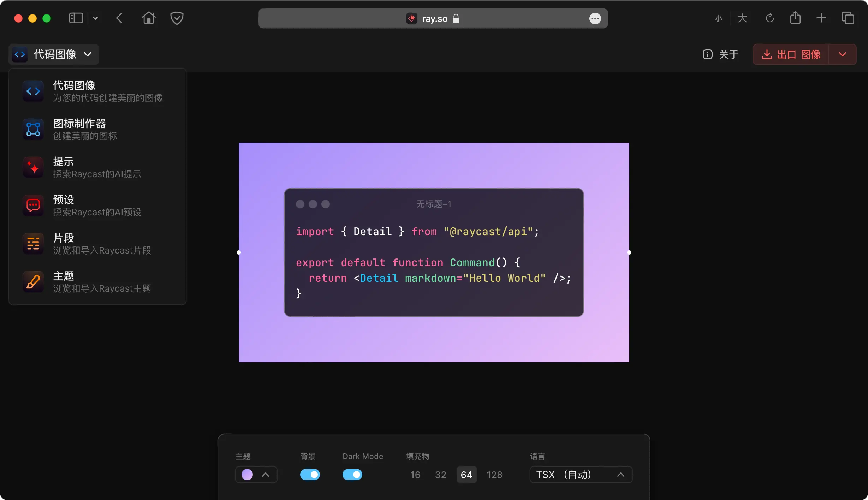Image resolution: width=868 pixels, height=500 pixels.
Task: Click the code brackets icon in menu
Action: click(33, 91)
